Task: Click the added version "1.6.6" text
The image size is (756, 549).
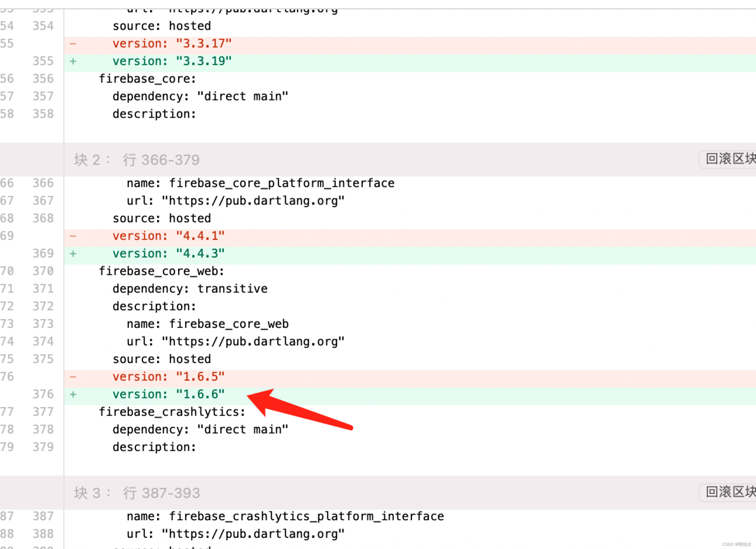Action: [x=168, y=394]
